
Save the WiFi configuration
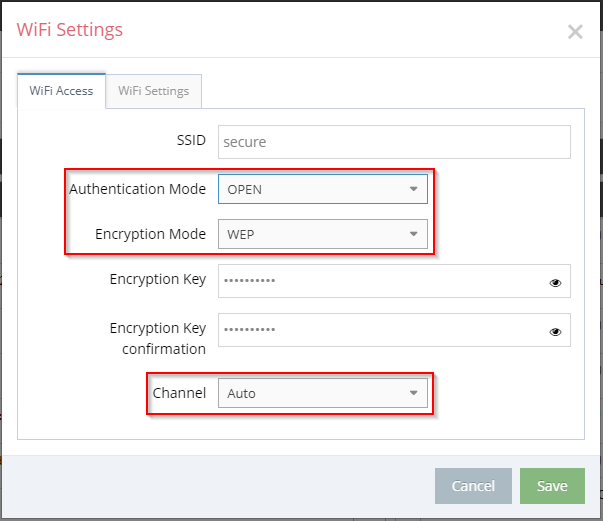(x=552, y=486)
